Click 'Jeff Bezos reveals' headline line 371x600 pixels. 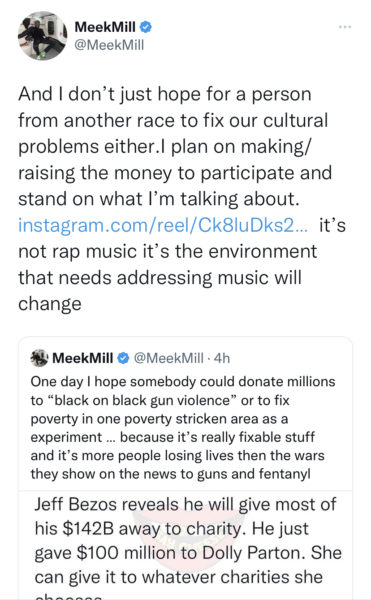[x=185, y=504]
